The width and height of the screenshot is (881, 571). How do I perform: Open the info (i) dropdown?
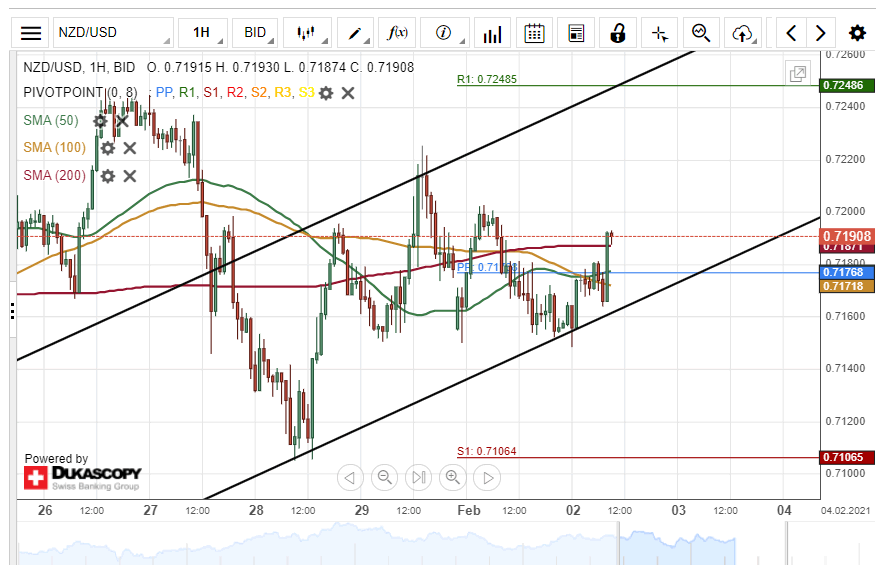tap(444, 33)
